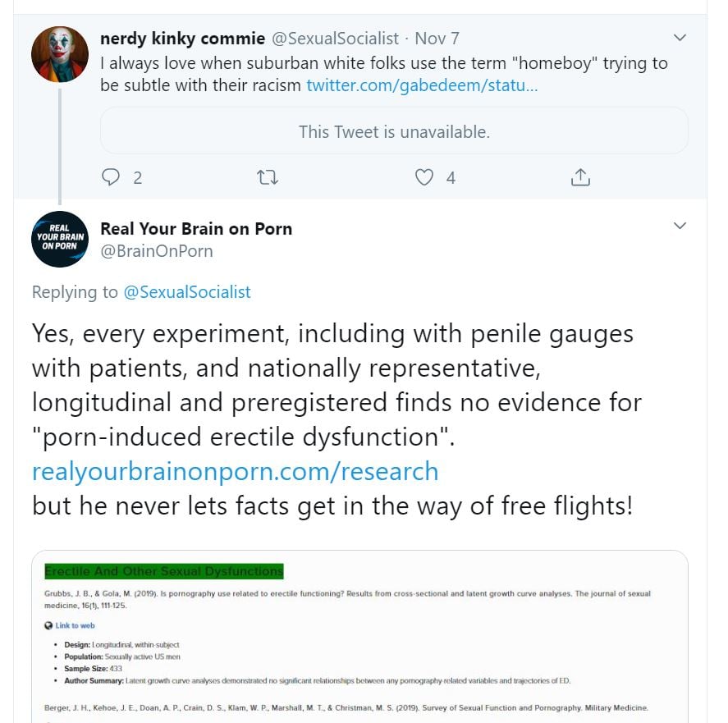Expand the first tweet's options chevron

[680, 38]
